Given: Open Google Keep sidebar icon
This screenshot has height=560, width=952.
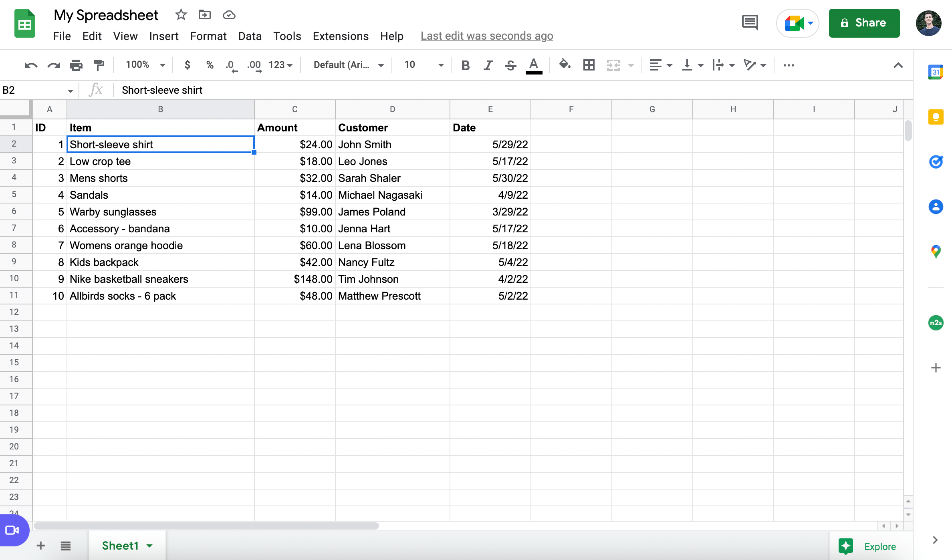Looking at the screenshot, I should (x=936, y=117).
